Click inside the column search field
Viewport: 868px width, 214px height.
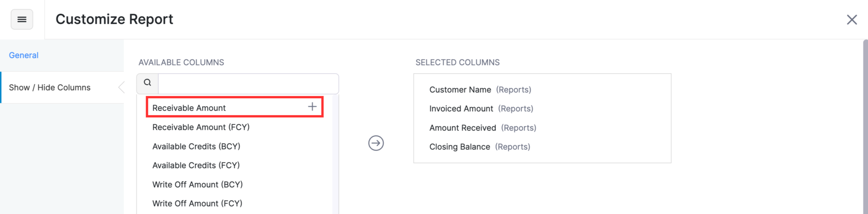(248, 83)
